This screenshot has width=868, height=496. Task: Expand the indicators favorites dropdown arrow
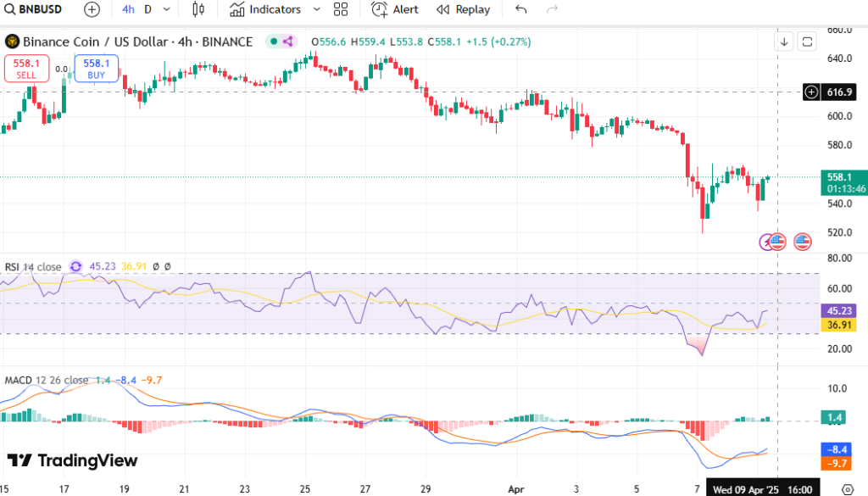pos(317,9)
